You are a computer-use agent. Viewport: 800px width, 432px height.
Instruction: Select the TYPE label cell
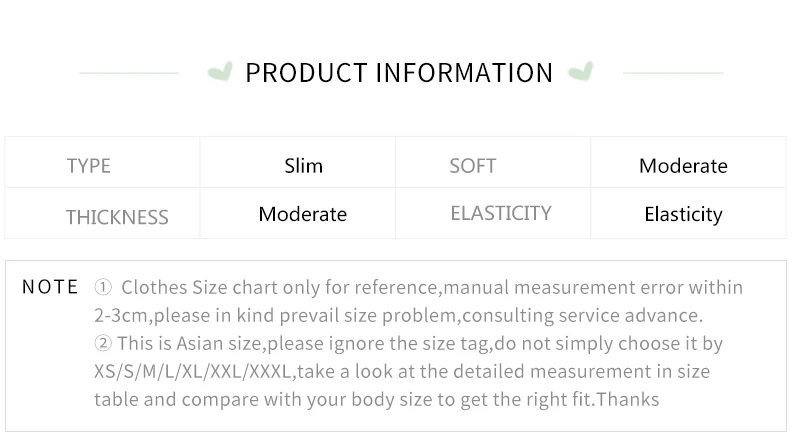pos(89,166)
